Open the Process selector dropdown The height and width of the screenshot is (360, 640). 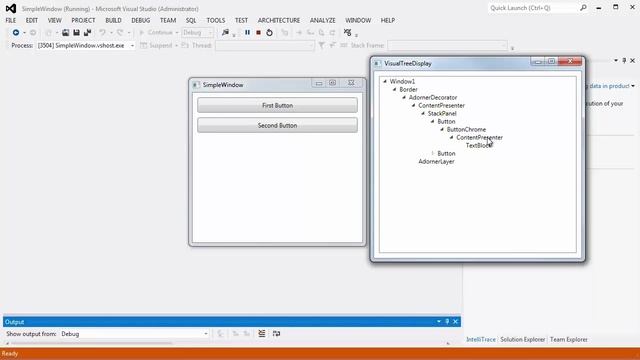pyautogui.click(x=86, y=46)
